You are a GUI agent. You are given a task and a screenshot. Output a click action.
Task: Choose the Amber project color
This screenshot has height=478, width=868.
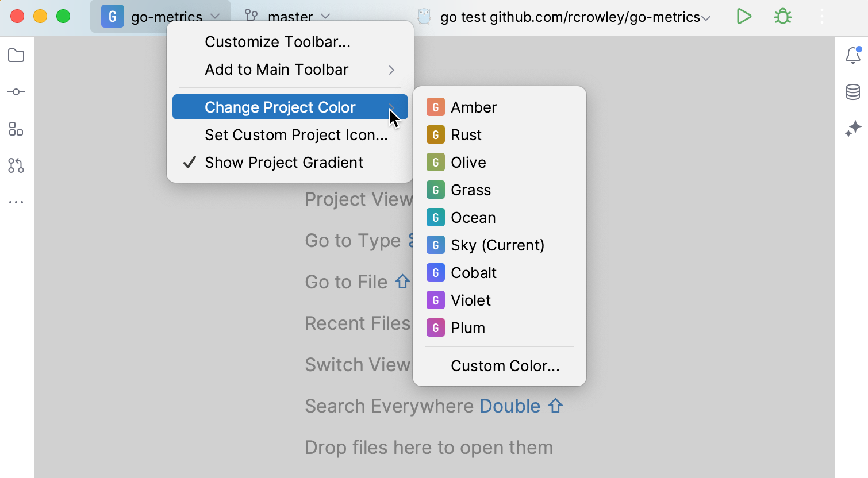[x=474, y=107]
